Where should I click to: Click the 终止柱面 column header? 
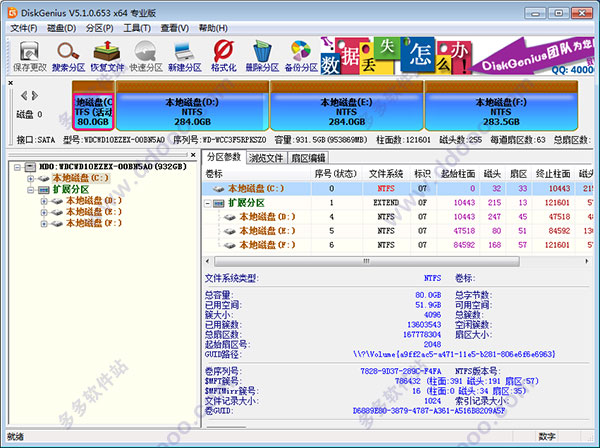click(553, 174)
